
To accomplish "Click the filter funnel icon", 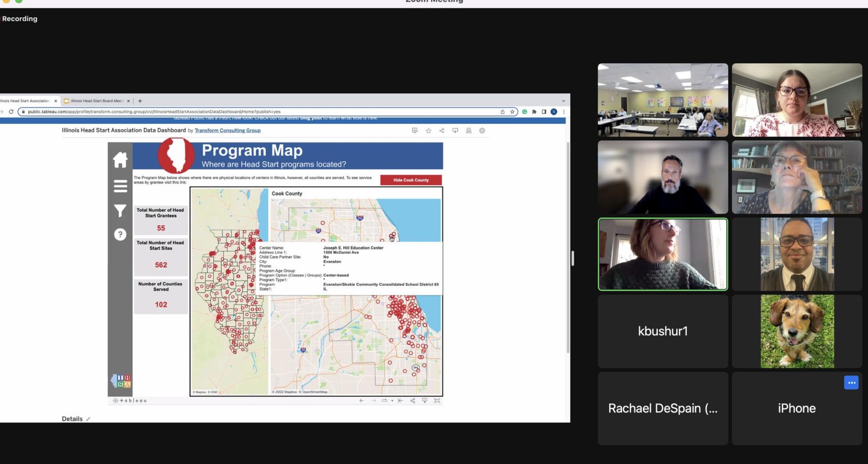I will tap(120, 211).
